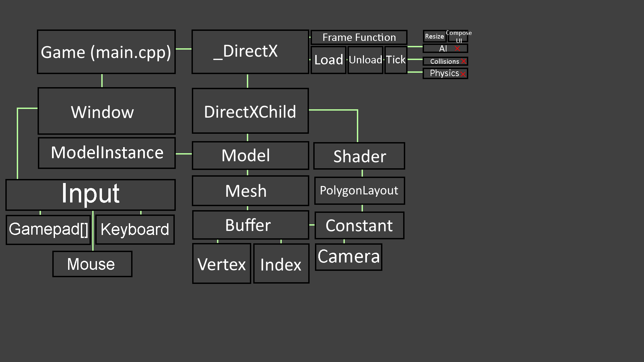The image size is (644, 362).
Task: Click the Shader box
Action: pyautogui.click(x=359, y=156)
